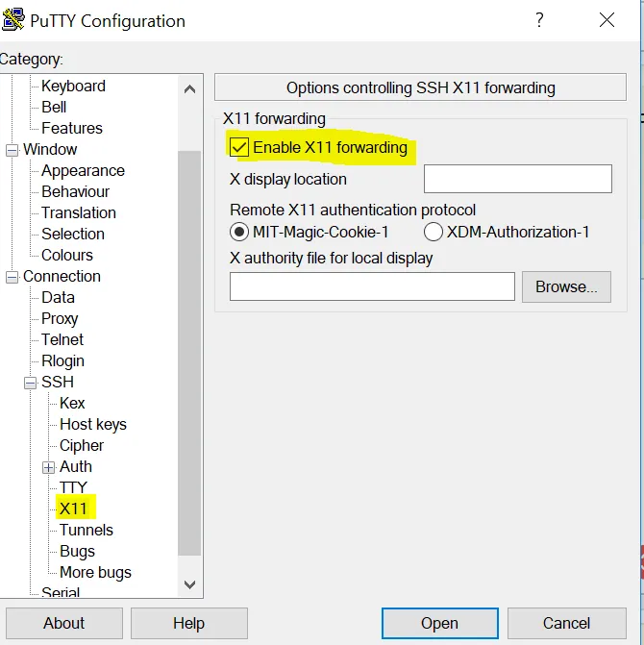644x645 pixels.
Task: Select Keyboard in the category tree
Action: 74,86
